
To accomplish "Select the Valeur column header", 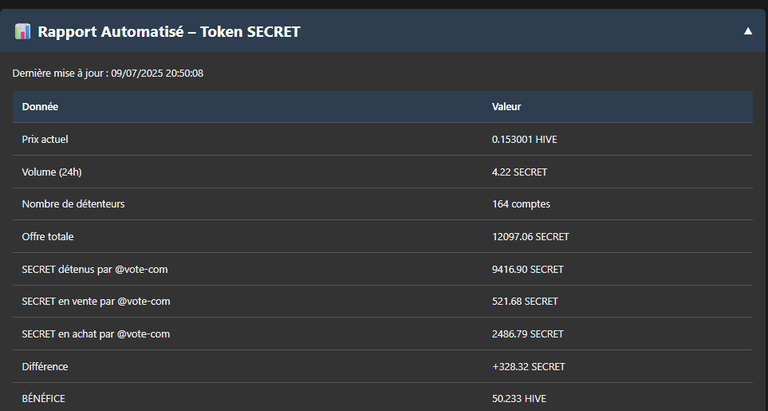I will tap(506, 106).
